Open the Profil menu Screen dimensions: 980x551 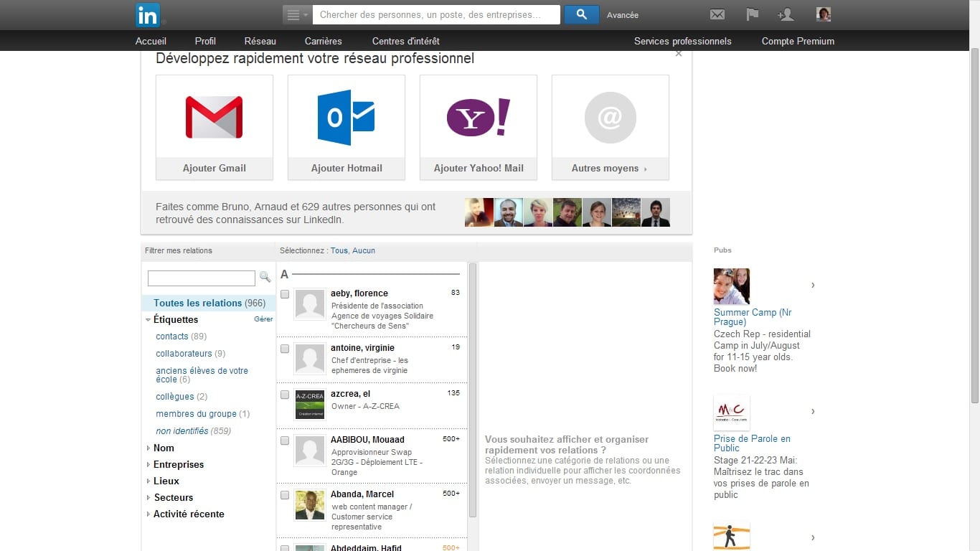pos(205,41)
